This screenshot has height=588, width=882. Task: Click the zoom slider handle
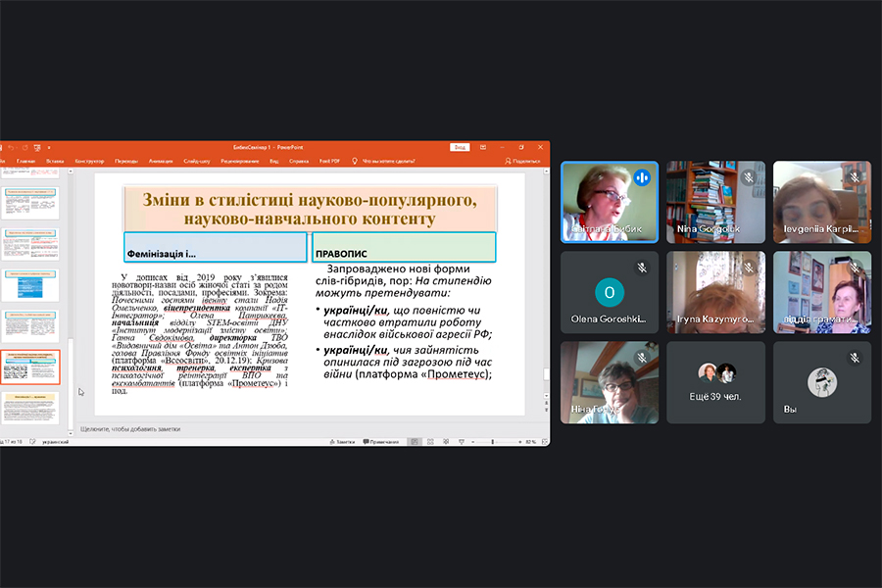[x=493, y=442]
